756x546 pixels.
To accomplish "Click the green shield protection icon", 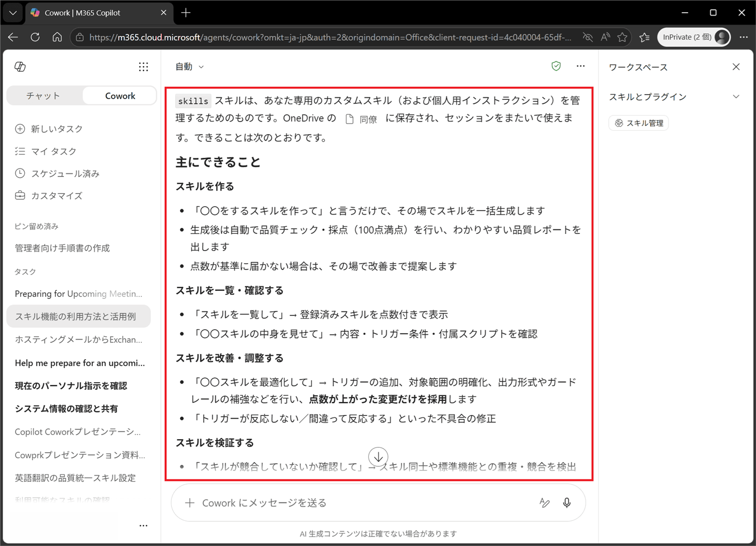I will [556, 66].
